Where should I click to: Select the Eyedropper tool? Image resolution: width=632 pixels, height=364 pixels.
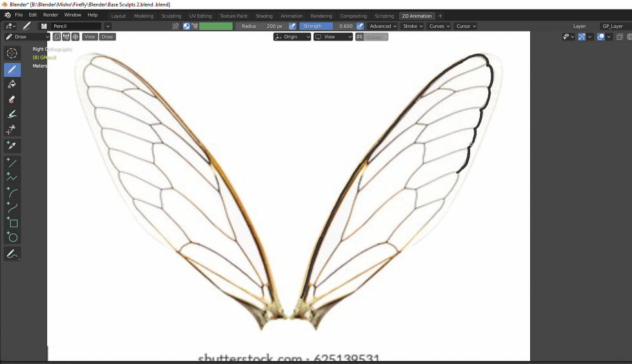click(x=12, y=145)
